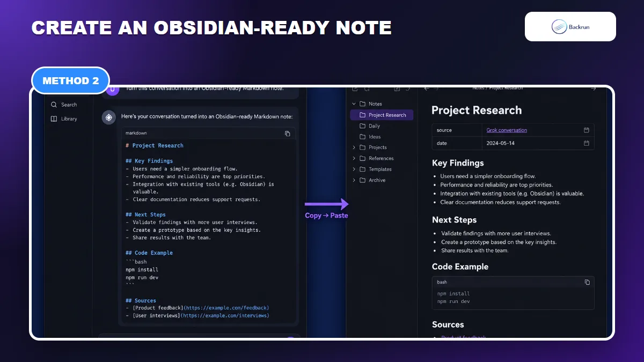This screenshot has width=644, height=362.
Task: Open Search in the Grok sidebar
Action: tap(64, 105)
